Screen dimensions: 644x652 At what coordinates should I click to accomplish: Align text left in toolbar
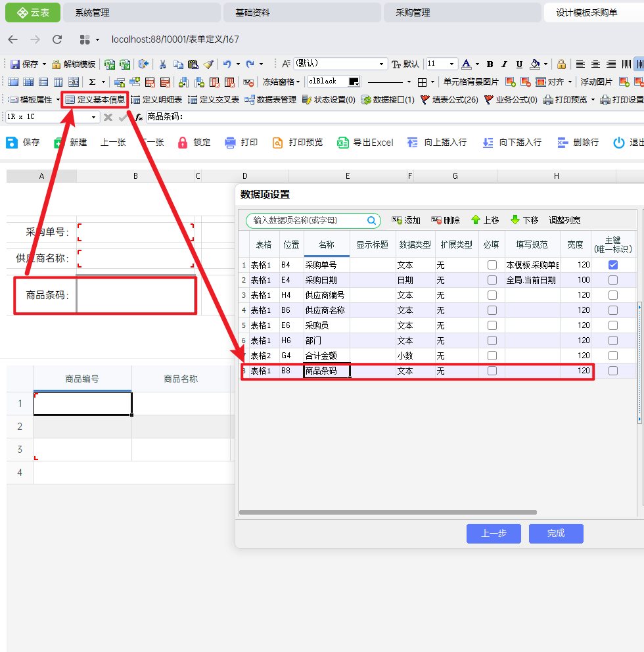(x=580, y=64)
